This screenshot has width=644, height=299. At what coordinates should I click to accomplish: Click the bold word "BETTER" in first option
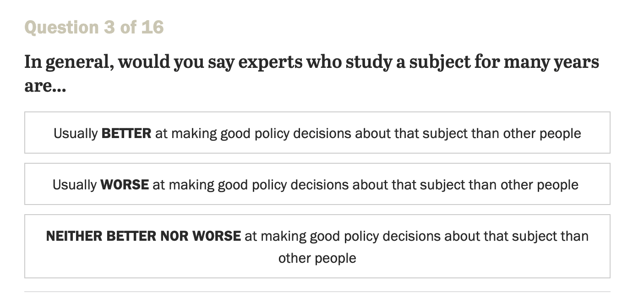coord(126,133)
